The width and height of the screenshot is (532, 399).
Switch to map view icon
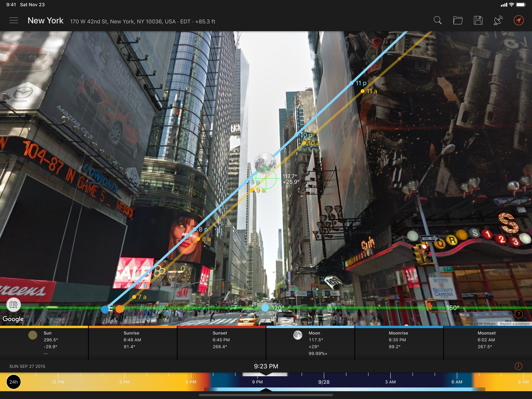click(x=13, y=305)
